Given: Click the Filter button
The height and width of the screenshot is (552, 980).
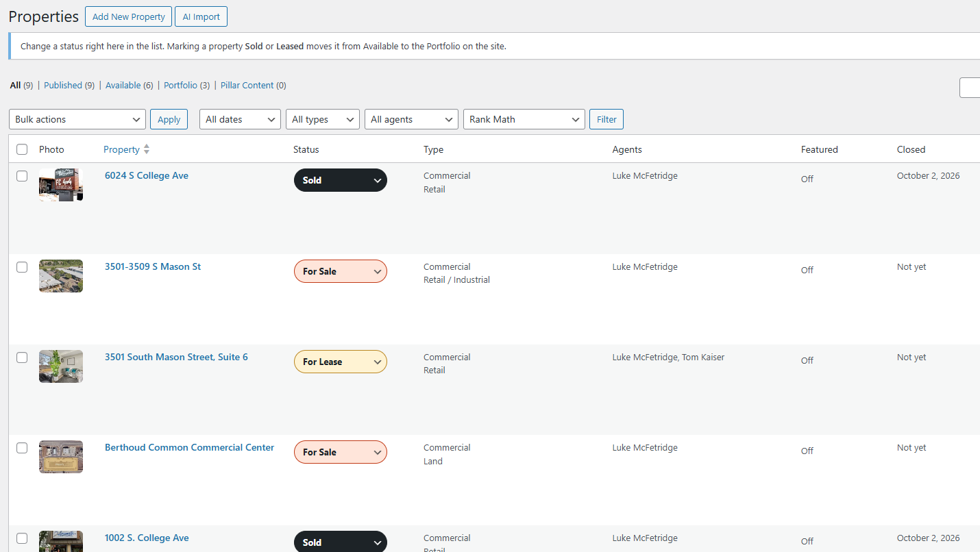Looking at the screenshot, I should (x=607, y=119).
